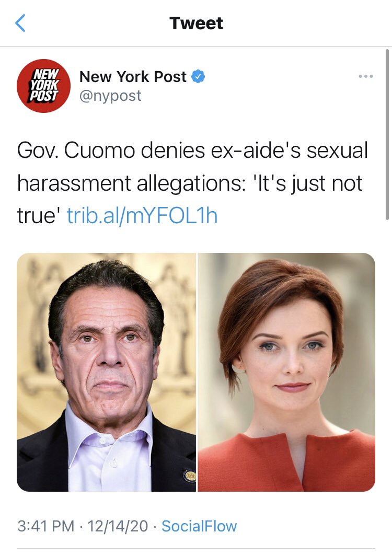Tap the New York Post display name
The width and height of the screenshot is (392, 556).
(133, 77)
